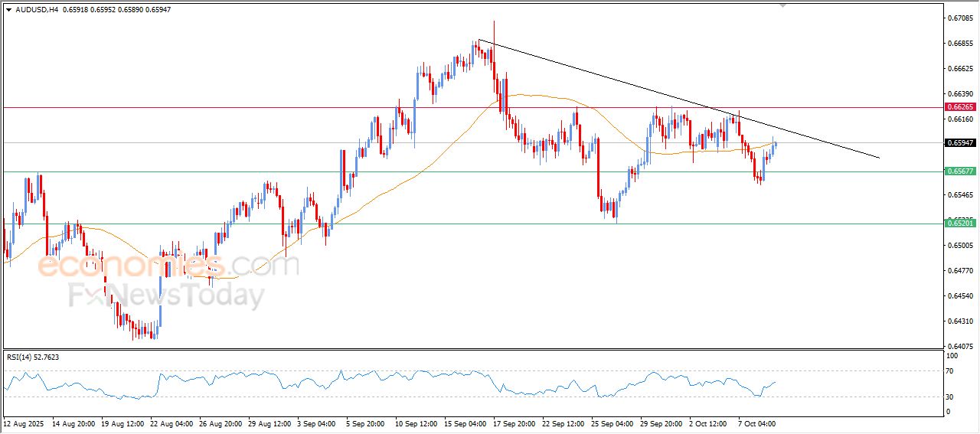Click the latest blue candlestick on the chart

point(776,144)
